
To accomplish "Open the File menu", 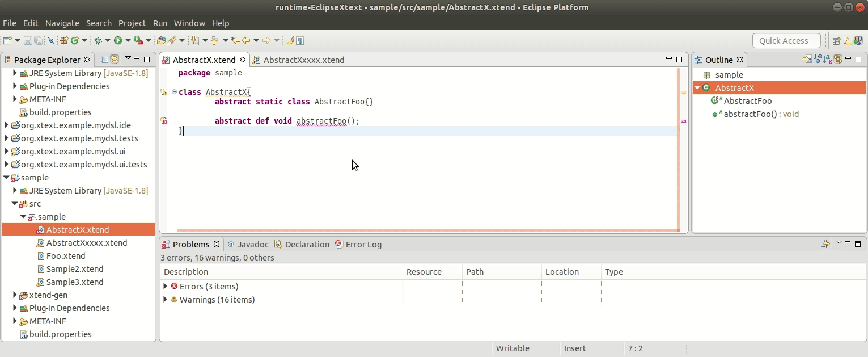I will pyautogui.click(x=10, y=23).
